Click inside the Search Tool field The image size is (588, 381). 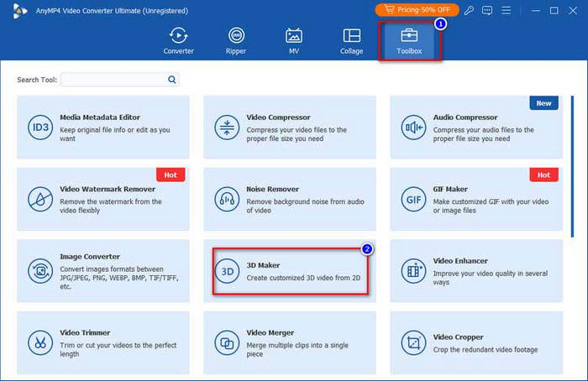coord(119,80)
